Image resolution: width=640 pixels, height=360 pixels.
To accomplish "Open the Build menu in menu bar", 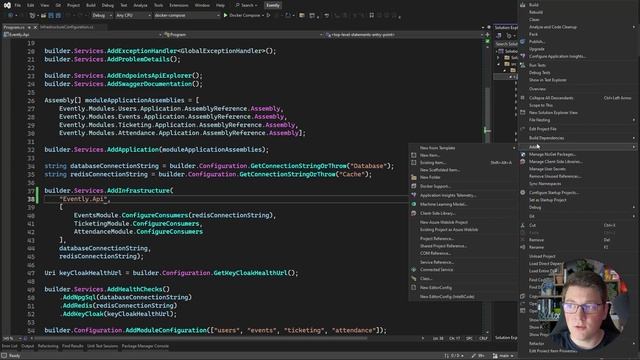I will tap(91, 5).
